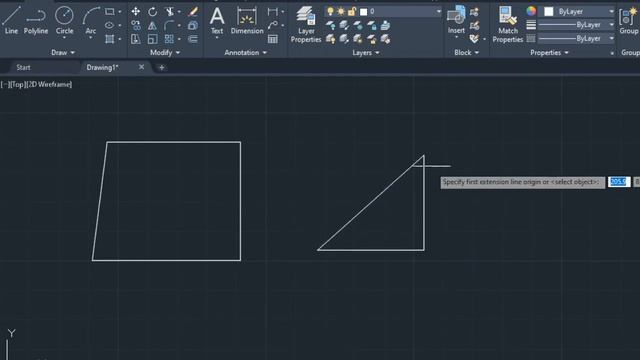Select the Hatch tool in Draw panel
Screen dimensions: 640x360
[109, 39]
